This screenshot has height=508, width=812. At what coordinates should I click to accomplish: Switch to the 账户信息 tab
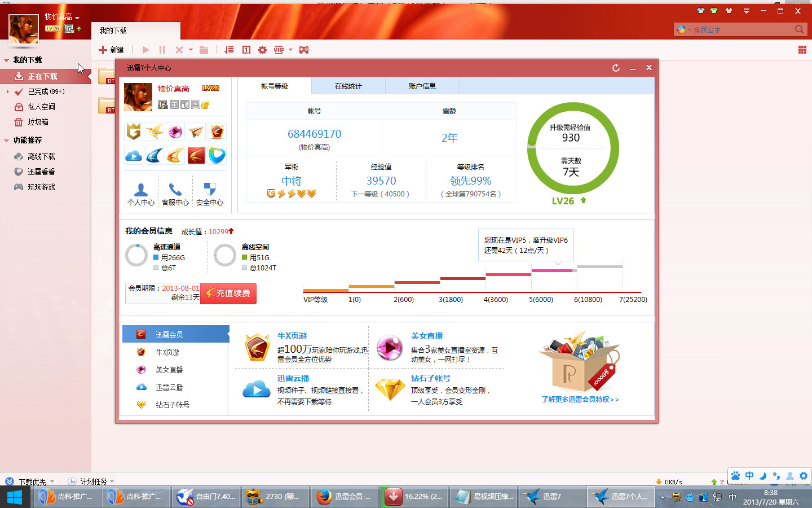tap(422, 86)
